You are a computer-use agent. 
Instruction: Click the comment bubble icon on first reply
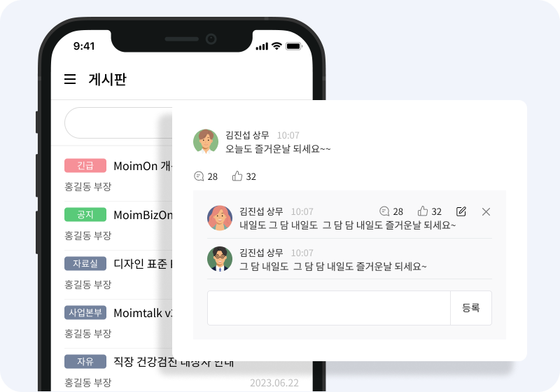click(x=384, y=211)
